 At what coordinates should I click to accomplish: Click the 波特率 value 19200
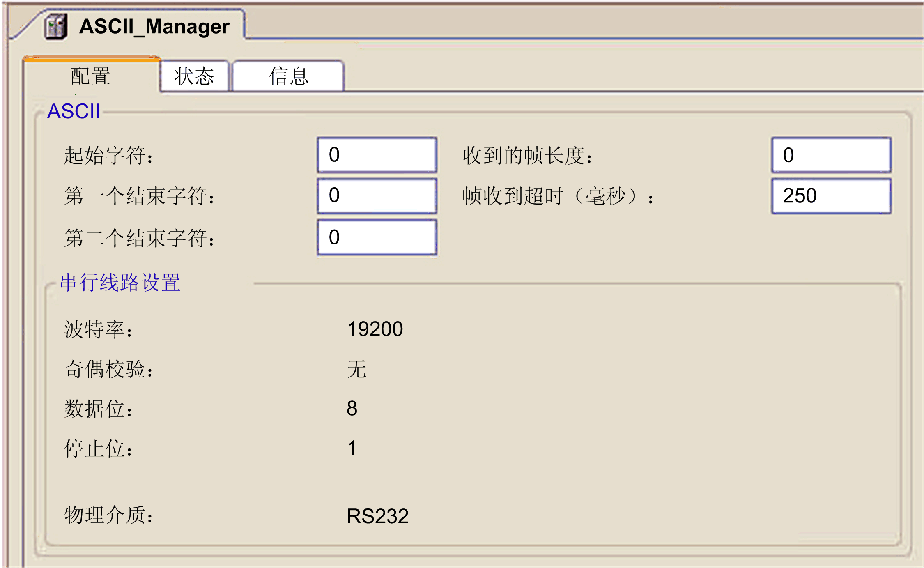pos(375,328)
